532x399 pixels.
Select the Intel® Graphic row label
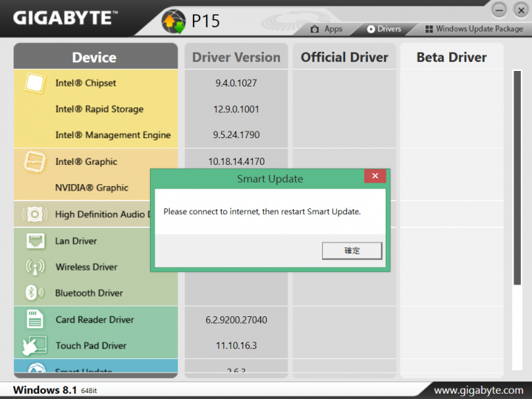[86, 162]
